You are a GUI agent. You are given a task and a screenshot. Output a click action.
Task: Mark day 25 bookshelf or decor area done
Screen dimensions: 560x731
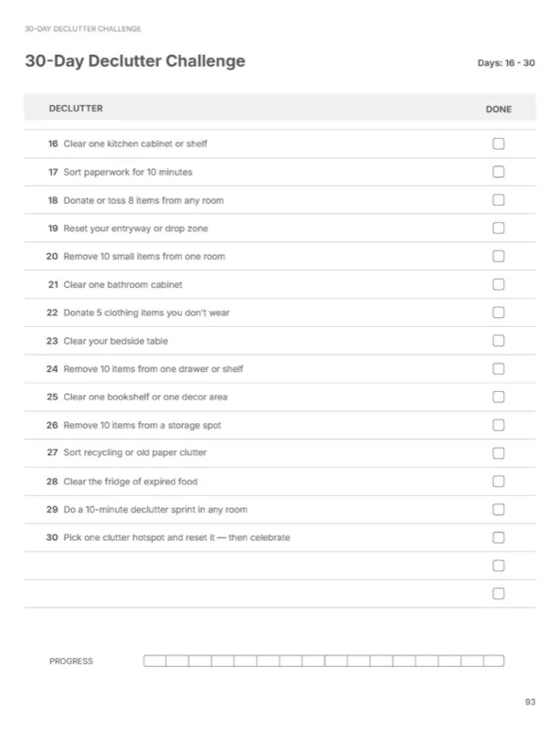click(499, 397)
